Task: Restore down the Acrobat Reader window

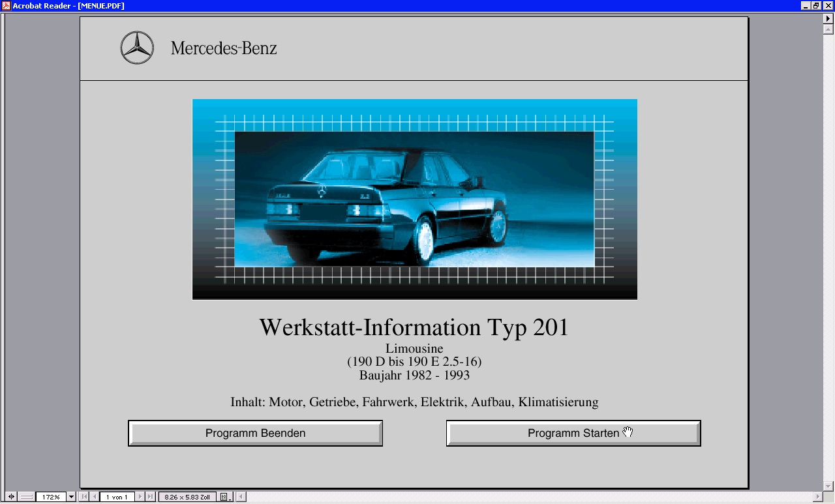Action: 817,6
